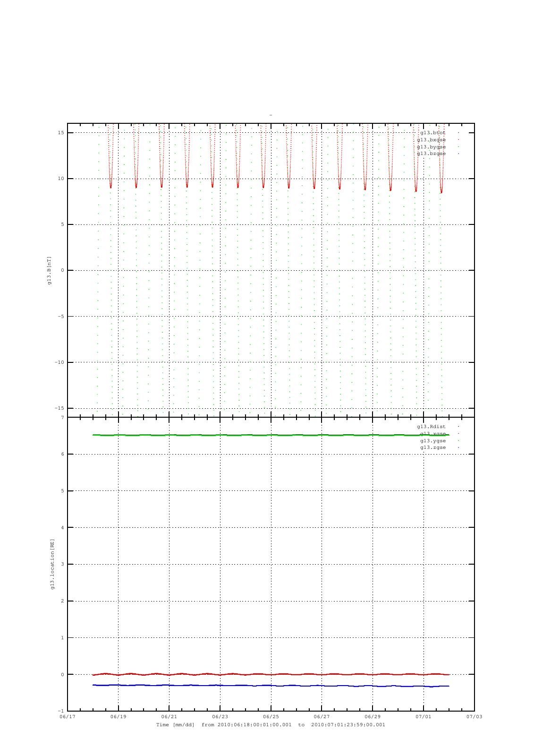Viewport: 534px width, 756px height.
Task: Click the -5 tick on g13.B axis
Action: (61, 317)
